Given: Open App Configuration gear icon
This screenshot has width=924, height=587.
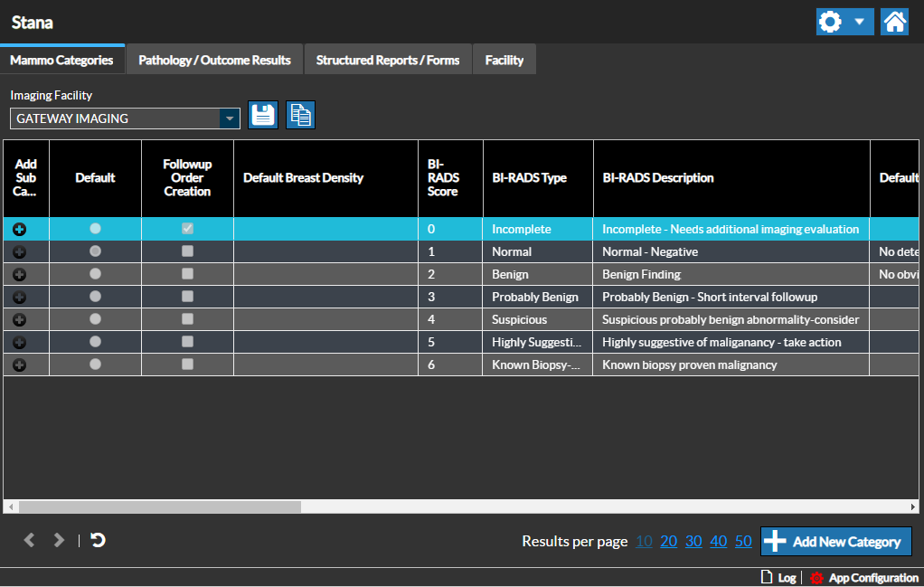Looking at the screenshot, I should [x=817, y=578].
